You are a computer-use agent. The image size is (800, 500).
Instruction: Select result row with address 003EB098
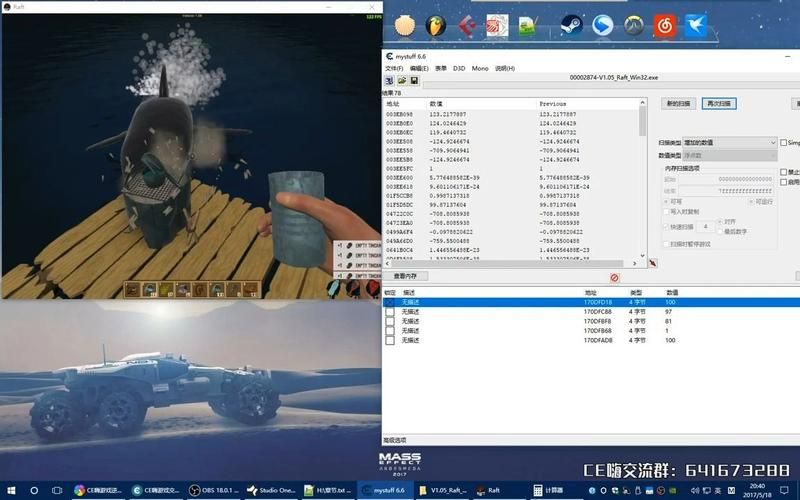pos(511,114)
